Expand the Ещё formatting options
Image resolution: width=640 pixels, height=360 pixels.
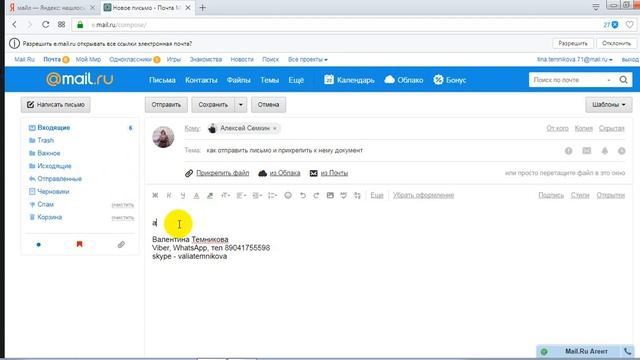coord(377,196)
